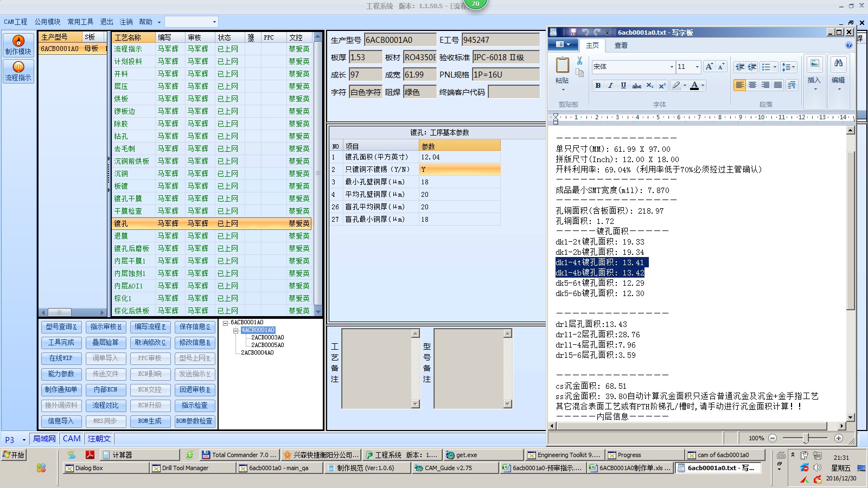Toggle subscript formatting in WordPad

[x=650, y=86]
